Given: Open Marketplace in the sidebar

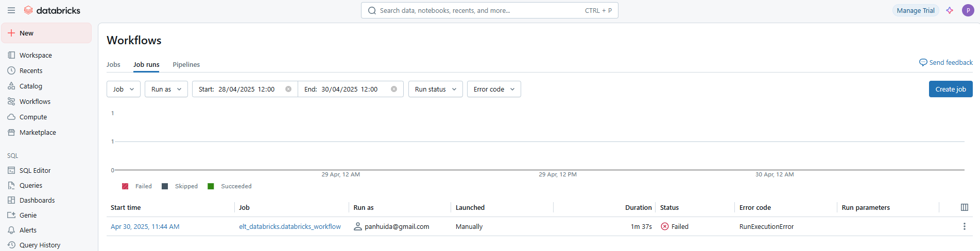Looking at the screenshot, I should [38, 132].
